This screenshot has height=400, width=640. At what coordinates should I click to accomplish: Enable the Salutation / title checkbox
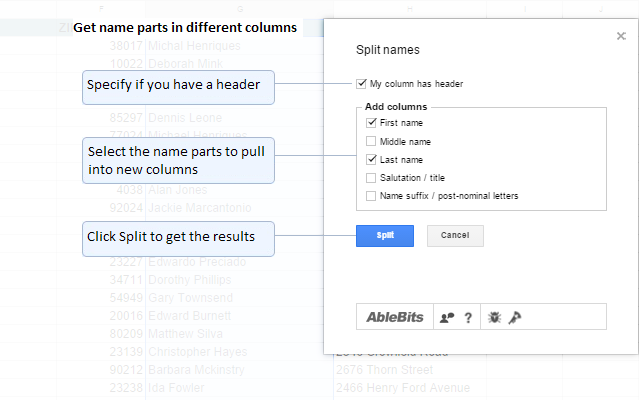point(371,178)
